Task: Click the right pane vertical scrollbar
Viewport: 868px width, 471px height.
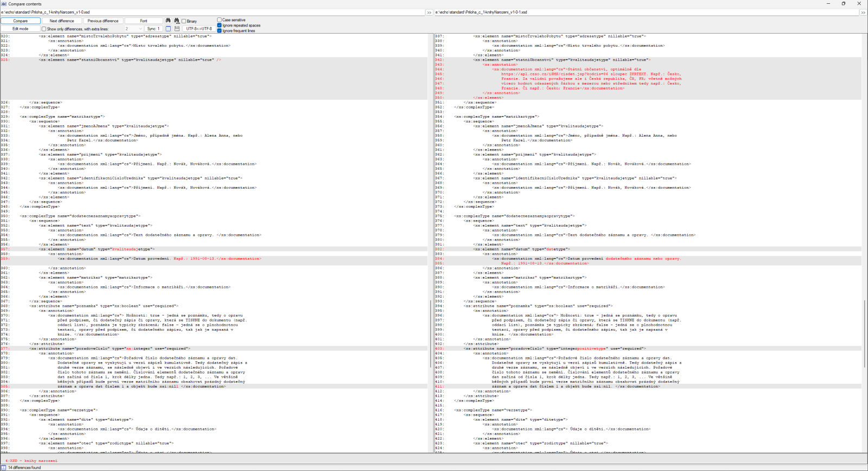Action: [865, 334]
